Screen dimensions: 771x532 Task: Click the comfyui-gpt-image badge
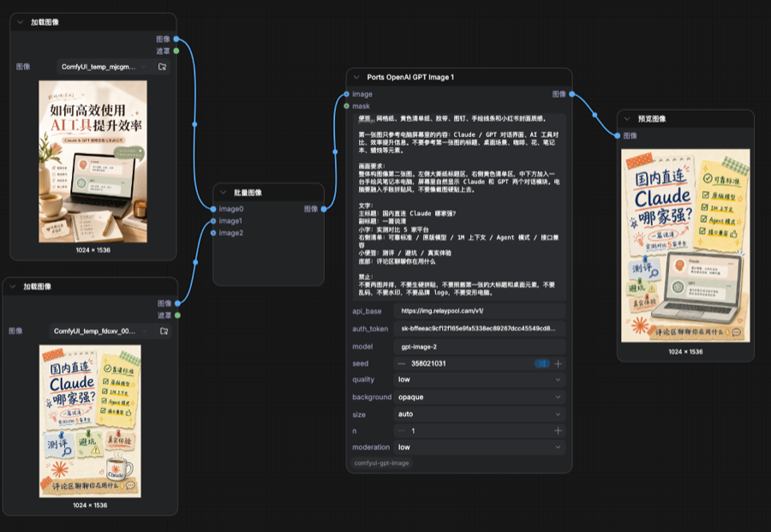pos(381,463)
